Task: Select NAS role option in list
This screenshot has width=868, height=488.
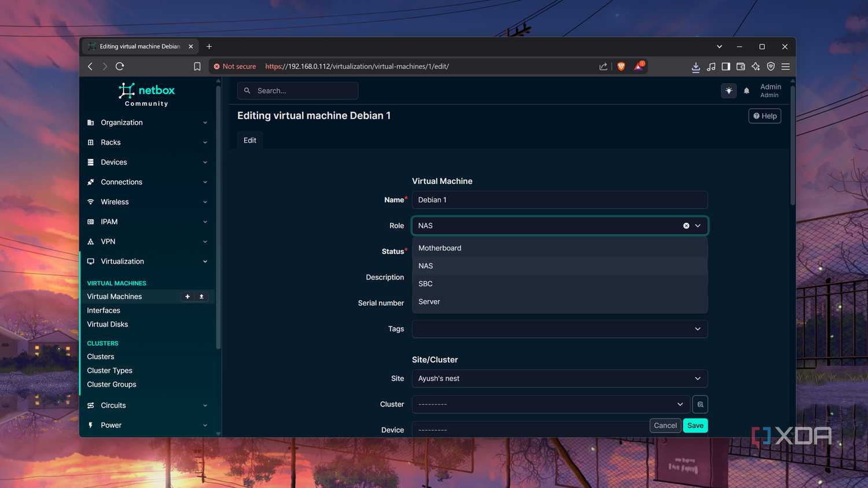Action: 560,266
